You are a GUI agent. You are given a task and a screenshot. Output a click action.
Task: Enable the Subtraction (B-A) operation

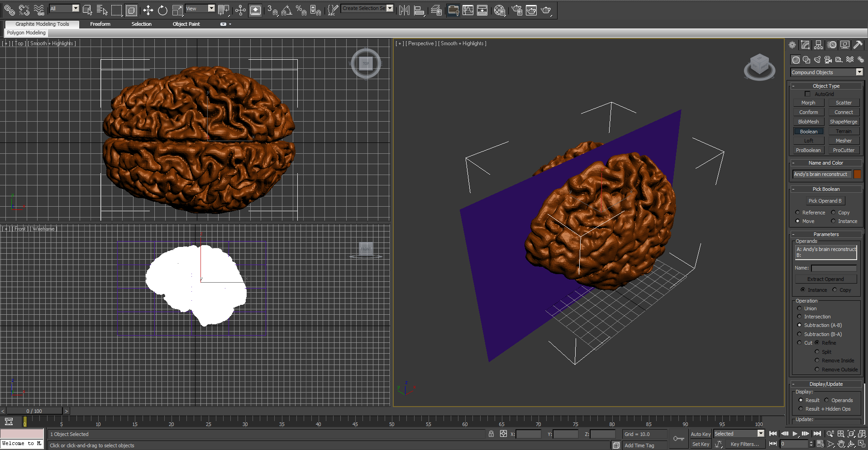tap(800, 334)
